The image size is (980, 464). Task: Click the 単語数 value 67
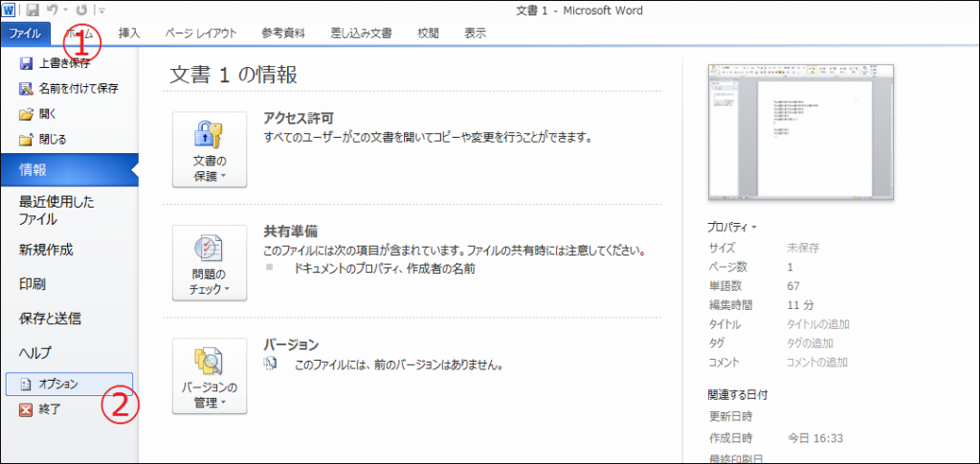pos(793,286)
